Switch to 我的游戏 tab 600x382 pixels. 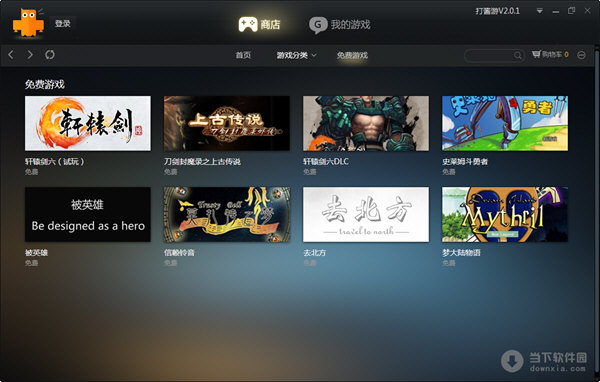pyautogui.click(x=339, y=24)
